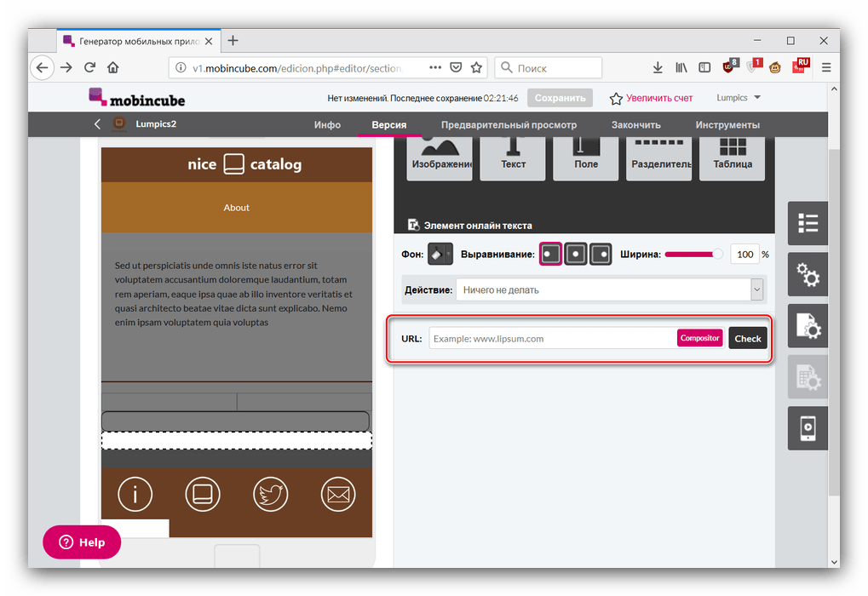Click the uBlock shield extension icon
Screen dimensions: 868x596
[x=730, y=66]
